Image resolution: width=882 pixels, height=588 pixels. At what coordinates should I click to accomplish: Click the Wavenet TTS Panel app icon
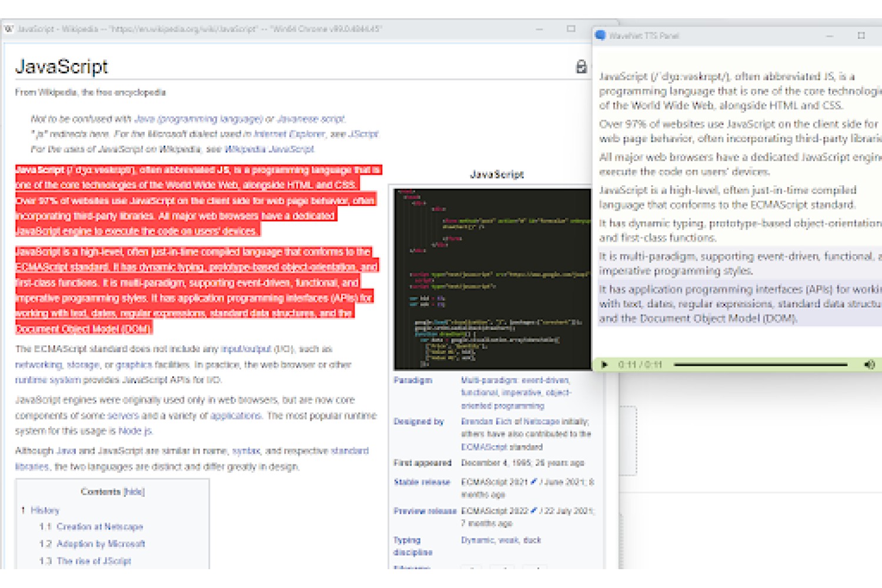coord(600,35)
